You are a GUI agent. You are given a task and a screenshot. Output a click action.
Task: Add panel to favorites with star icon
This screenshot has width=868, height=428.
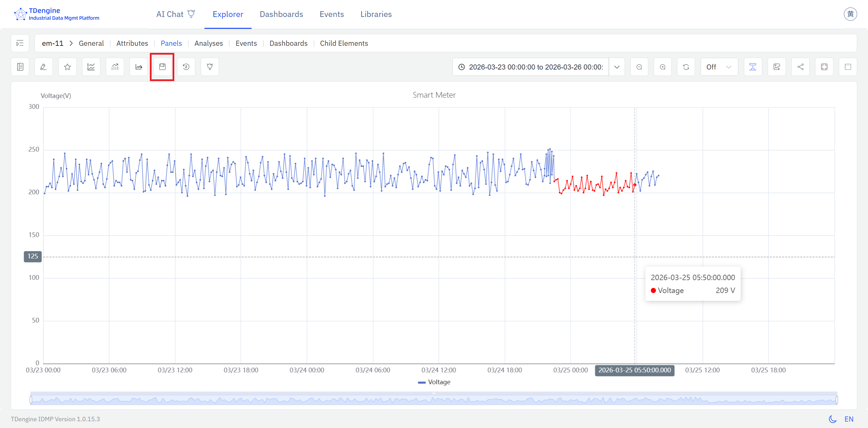[x=67, y=67]
